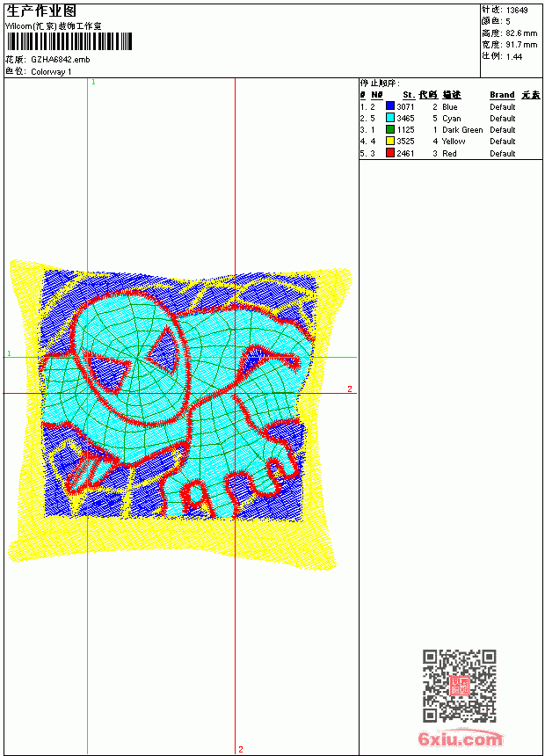545x756 pixels.
Task: Click the 'Yellow' description text
Action: tap(454, 142)
